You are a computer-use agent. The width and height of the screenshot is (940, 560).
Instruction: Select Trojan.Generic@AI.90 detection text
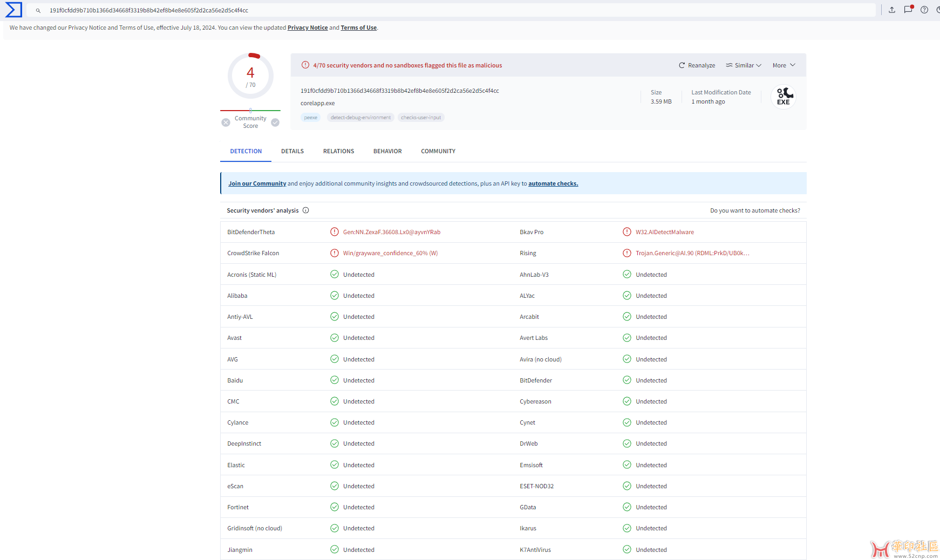pyautogui.click(x=692, y=253)
